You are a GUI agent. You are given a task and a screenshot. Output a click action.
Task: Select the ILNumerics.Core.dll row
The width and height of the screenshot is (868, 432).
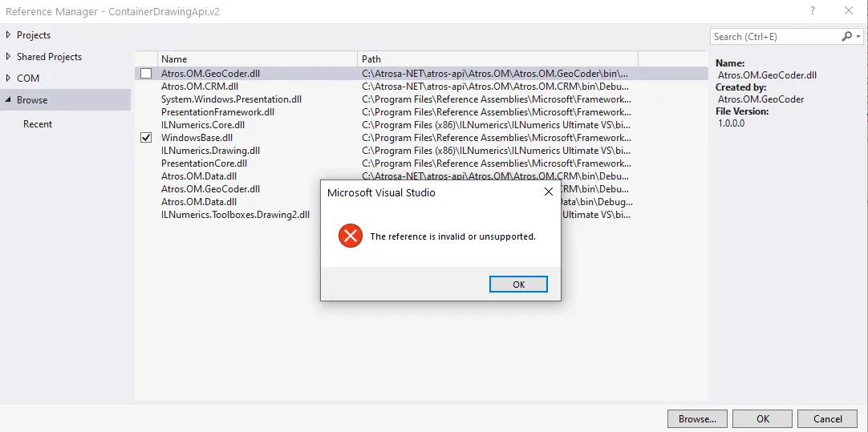[421, 125]
